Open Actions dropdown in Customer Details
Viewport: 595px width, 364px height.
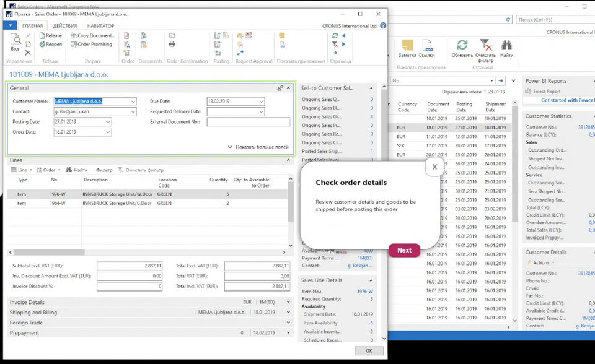pos(542,262)
